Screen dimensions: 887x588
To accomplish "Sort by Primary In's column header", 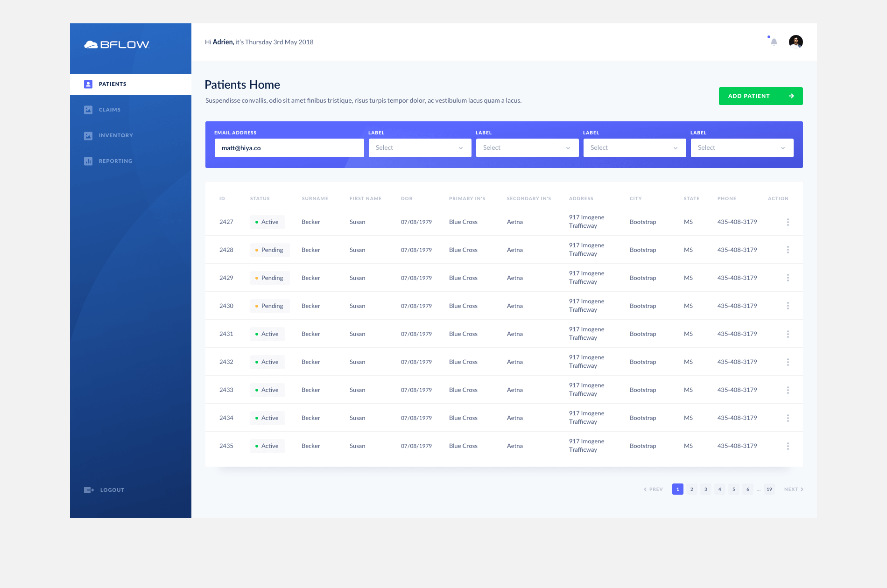I will click(x=467, y=199).
